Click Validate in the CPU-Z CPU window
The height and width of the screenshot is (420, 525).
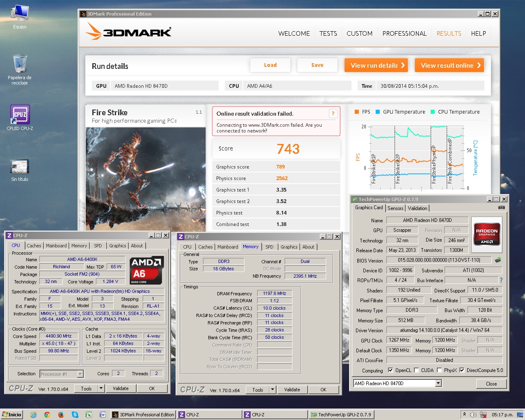point(121,388)
